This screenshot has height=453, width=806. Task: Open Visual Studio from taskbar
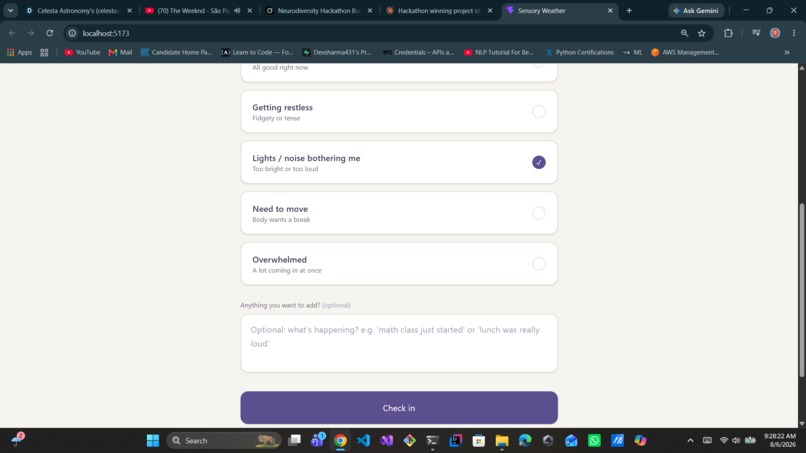[x=387, y=441]
